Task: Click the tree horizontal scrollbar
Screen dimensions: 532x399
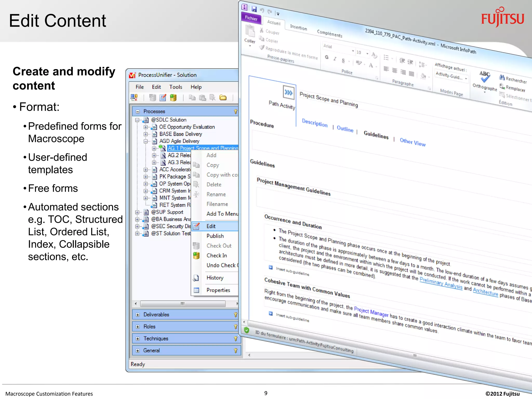Action: click(x=183, y=304)
